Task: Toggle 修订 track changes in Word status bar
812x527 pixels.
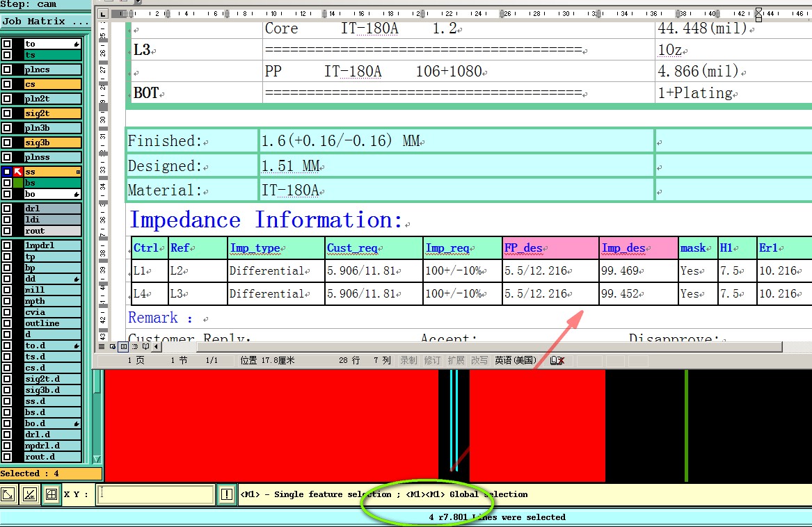Action: click(432, 360)
